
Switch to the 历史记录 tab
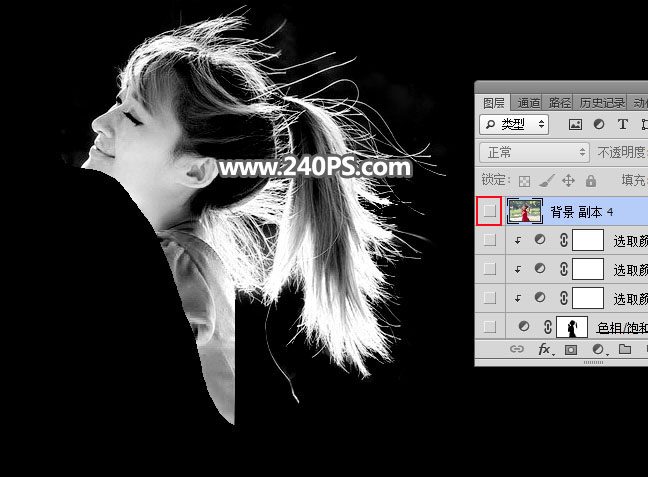(x=600, y=102)
